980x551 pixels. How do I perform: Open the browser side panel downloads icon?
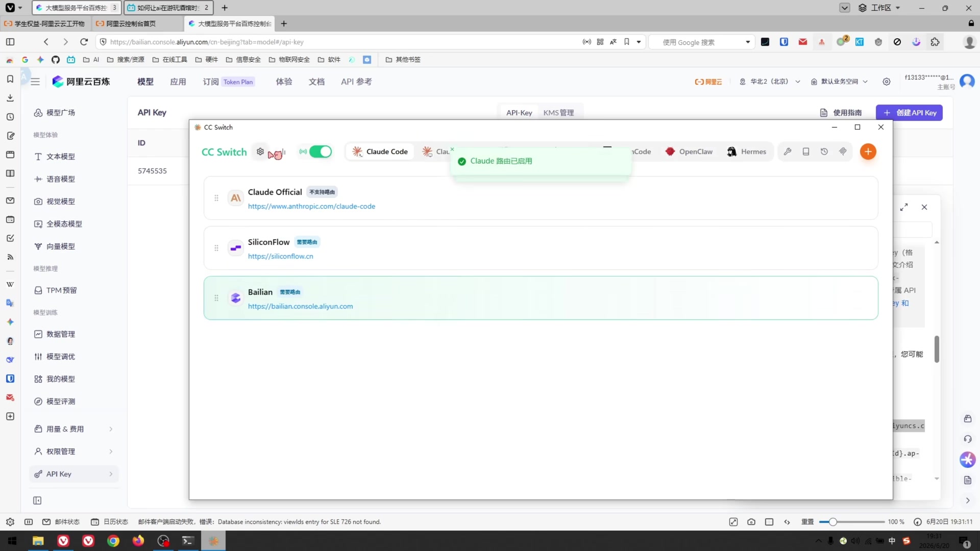[10, 98]
